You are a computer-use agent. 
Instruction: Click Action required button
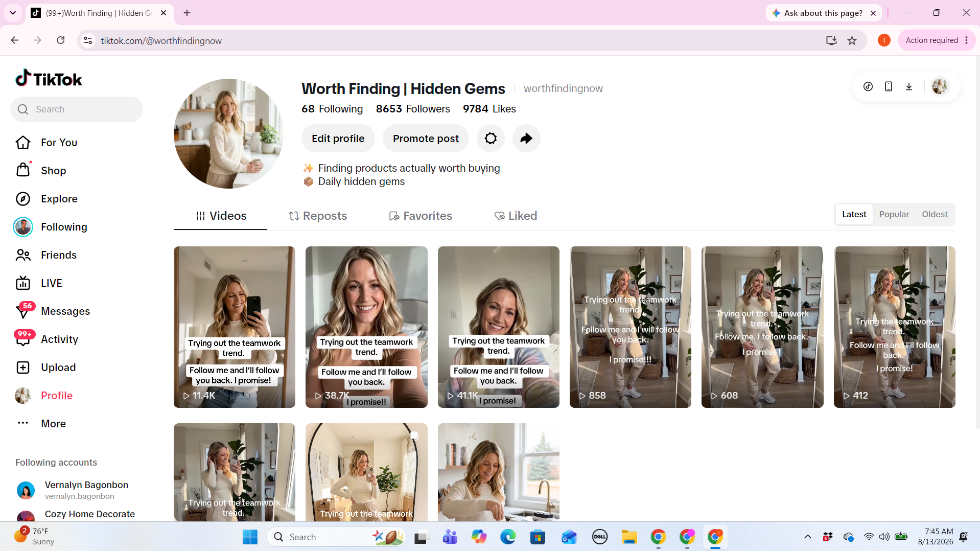931,40
